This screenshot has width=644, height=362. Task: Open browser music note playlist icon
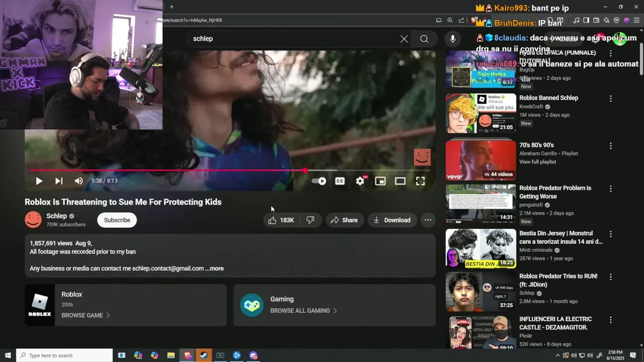[576, 20]
